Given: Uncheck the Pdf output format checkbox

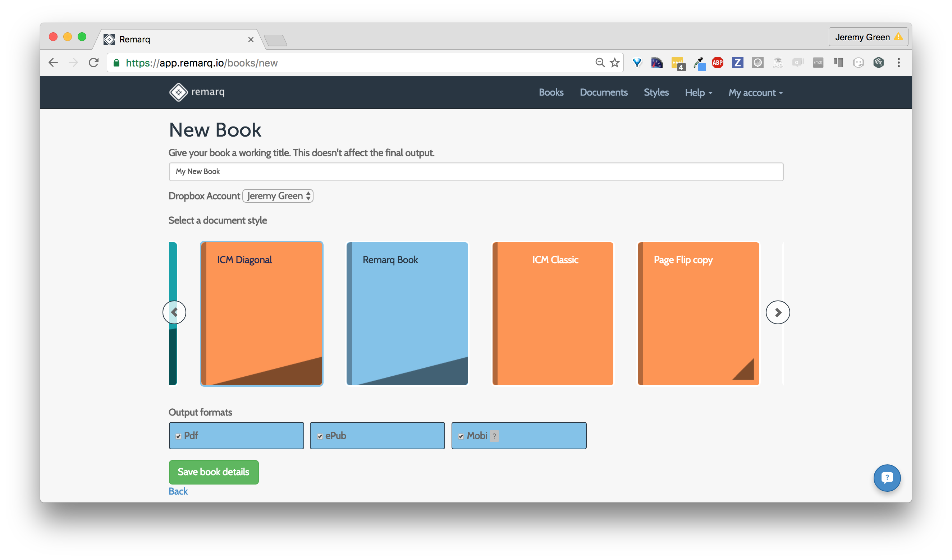Looking at the screenshot, I should (x=178, y=436).
